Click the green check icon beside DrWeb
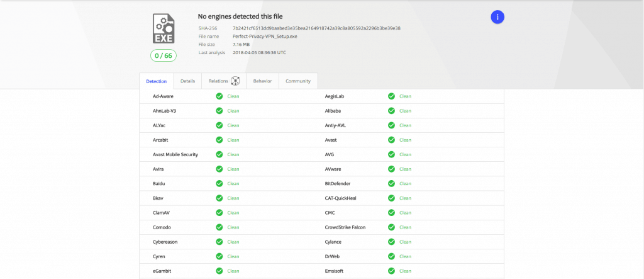The height and width of the screenshot is (279, 644). [x=391, y=256]
